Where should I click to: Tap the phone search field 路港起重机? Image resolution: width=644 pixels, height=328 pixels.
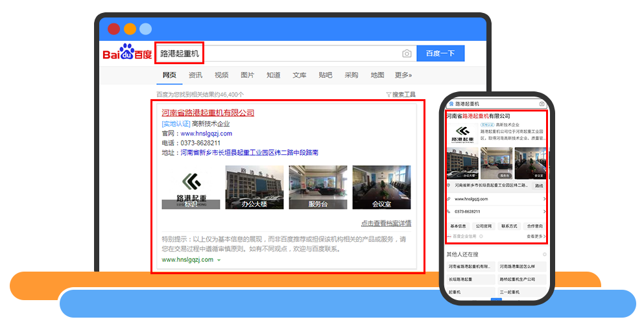pos(496,104)
